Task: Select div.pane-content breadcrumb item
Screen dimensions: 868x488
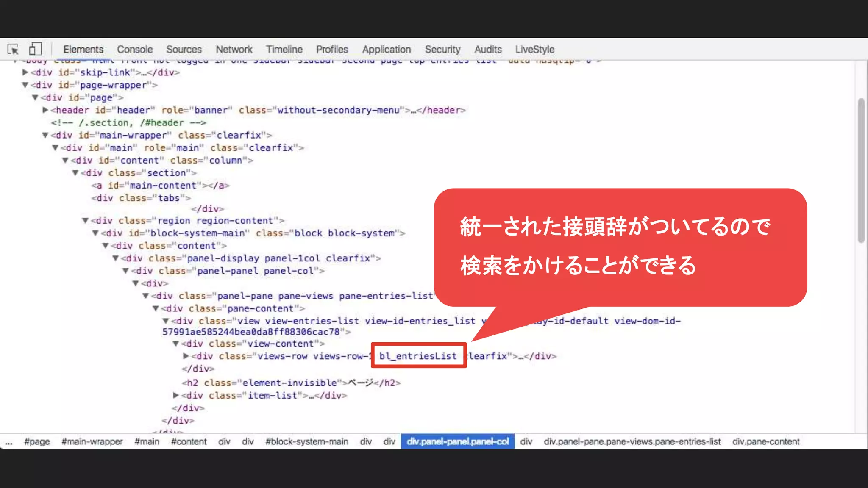Action: tap(766, 441)
